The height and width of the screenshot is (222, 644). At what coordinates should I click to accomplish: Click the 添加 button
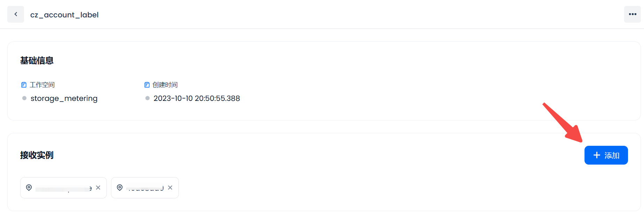[606, 155]
